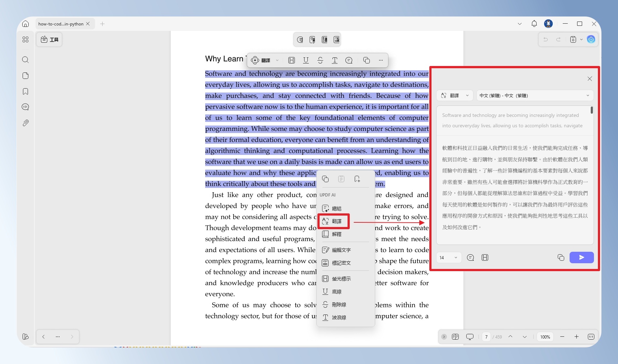Open the attachments paperclip panel
The width and height of the screenshot is (618, 364).
(x=25, y=123)
